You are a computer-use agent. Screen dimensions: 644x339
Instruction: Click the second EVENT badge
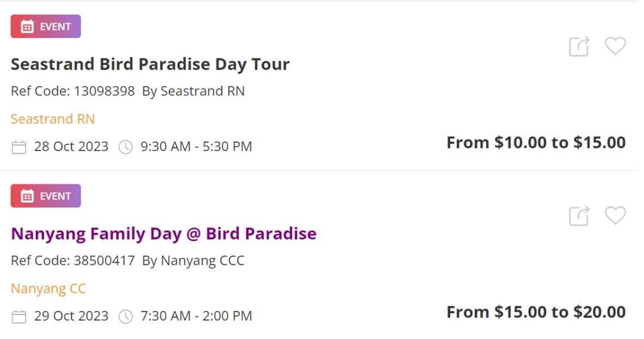click(x=45, y=196)
